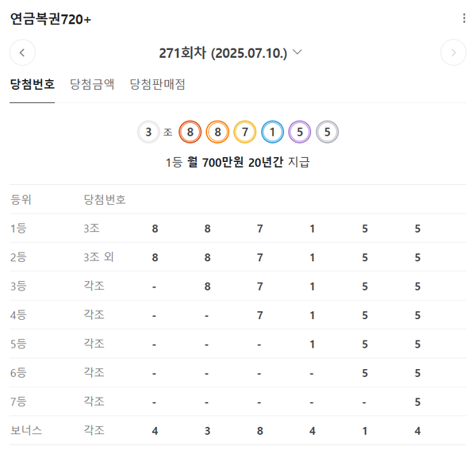Click the 8 digit in 보너스 row
This screenshot has width=476, height=454.
(260, 431)
